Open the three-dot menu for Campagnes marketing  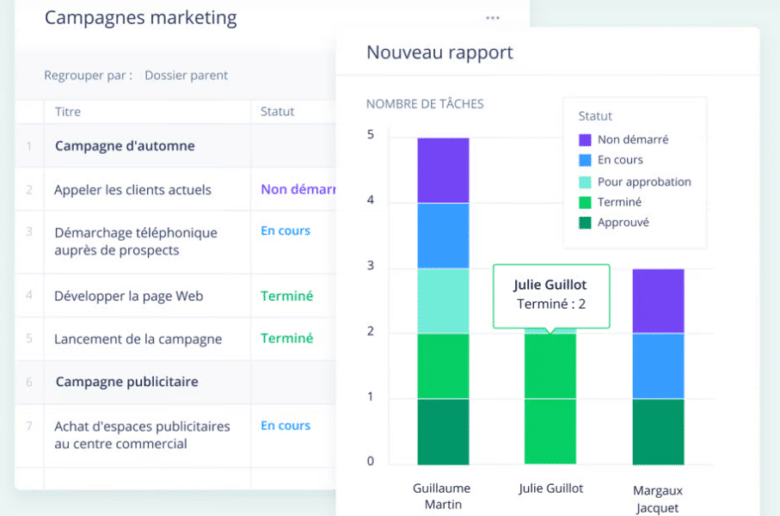click(492, 18)
